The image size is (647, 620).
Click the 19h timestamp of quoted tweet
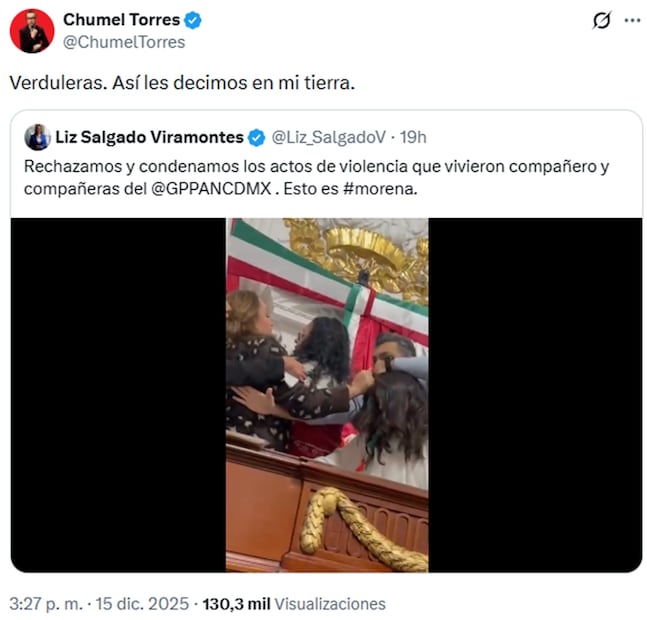point(413,137)
